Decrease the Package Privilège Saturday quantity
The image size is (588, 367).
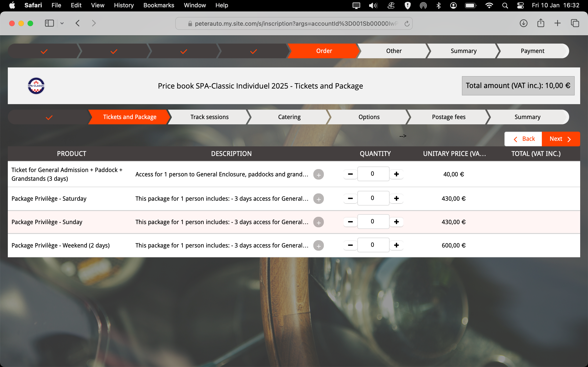pos(350,198)
